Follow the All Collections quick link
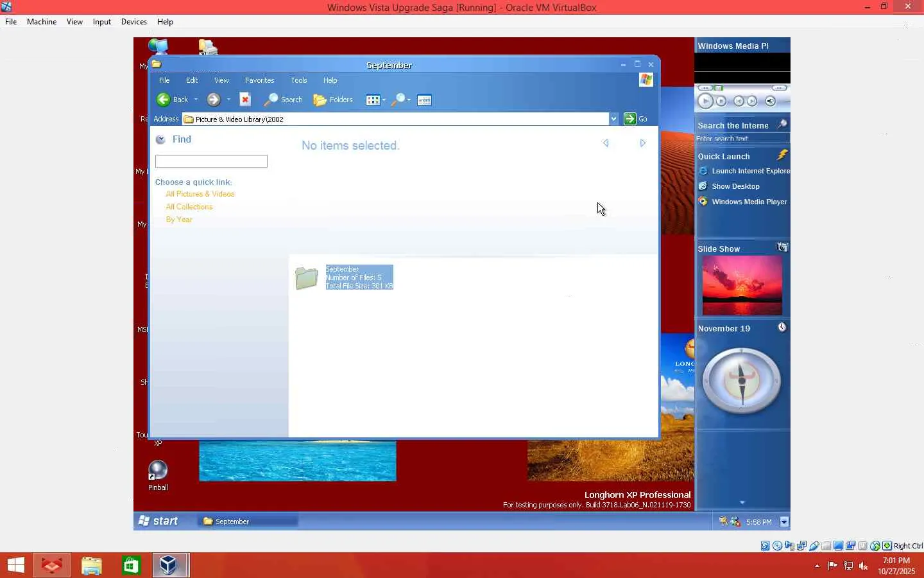The width and height of the screenshot is (924, 578). 189,207
